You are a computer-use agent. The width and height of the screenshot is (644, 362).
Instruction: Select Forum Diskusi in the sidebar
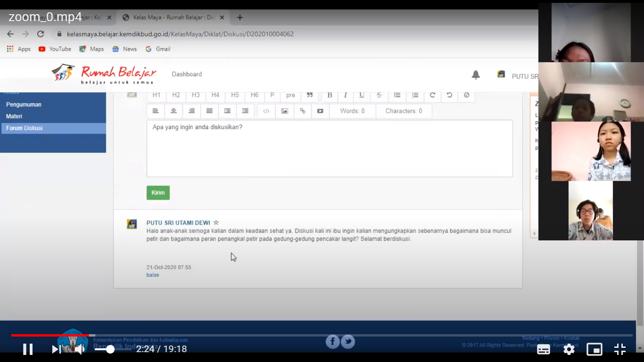pyautogui.click(x=53, y=128)
